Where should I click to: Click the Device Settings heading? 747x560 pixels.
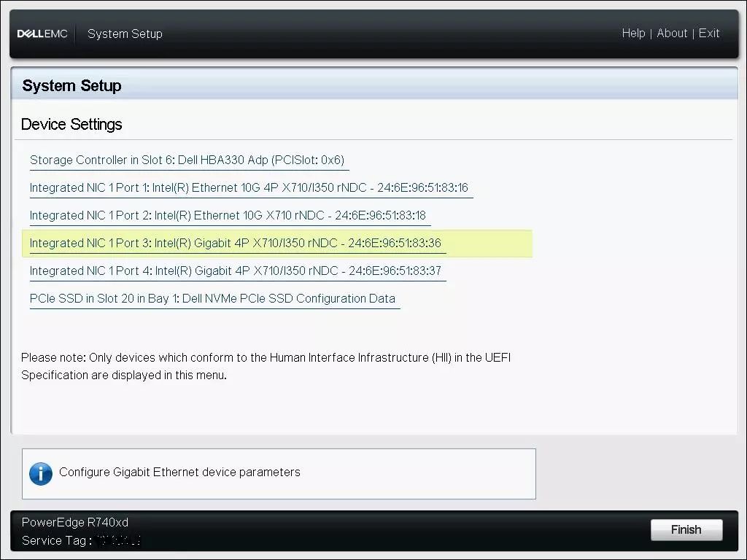71,124
